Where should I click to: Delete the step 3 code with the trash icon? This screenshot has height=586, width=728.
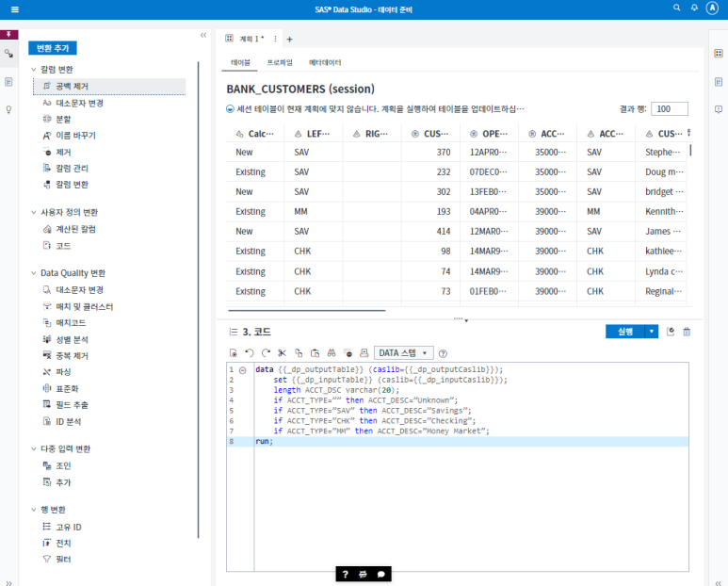[687, 332]
